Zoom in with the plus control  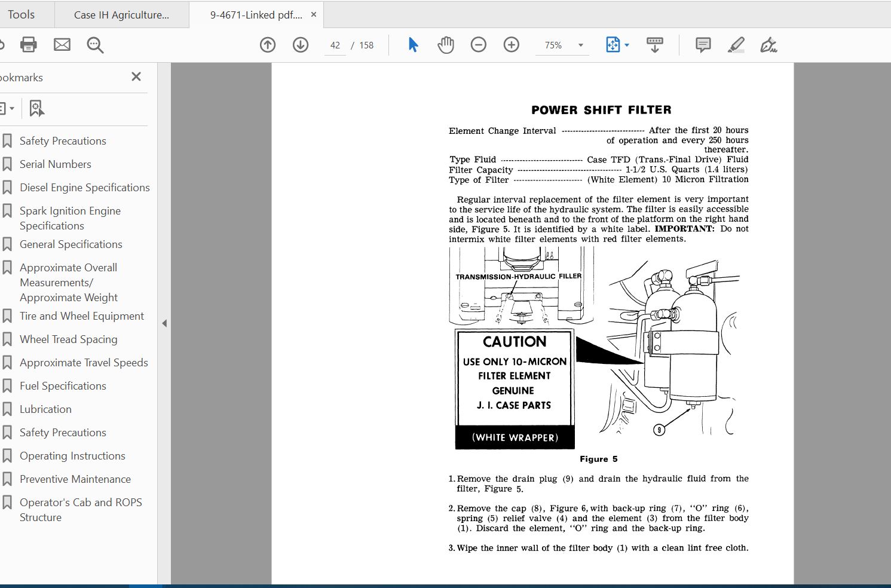click(511, 44)
